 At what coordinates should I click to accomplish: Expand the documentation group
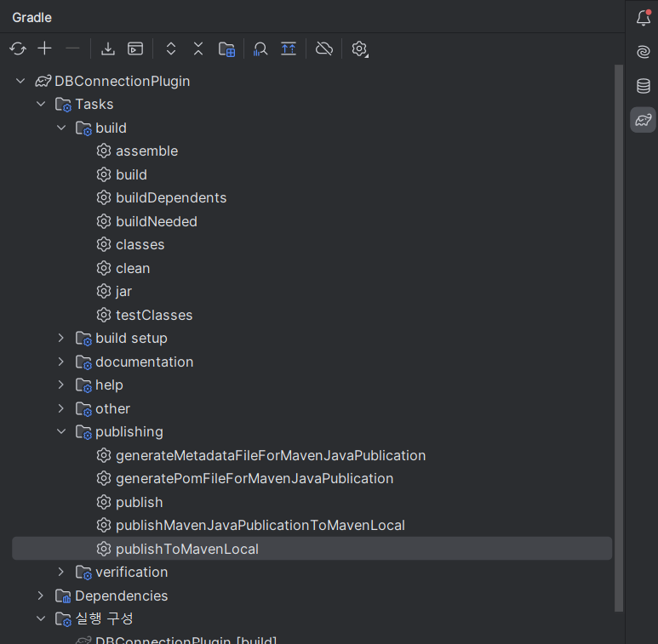point(60,362)
